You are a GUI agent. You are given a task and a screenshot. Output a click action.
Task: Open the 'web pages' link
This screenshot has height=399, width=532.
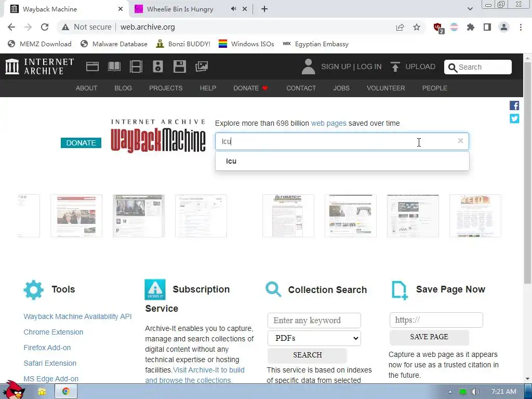329,123
